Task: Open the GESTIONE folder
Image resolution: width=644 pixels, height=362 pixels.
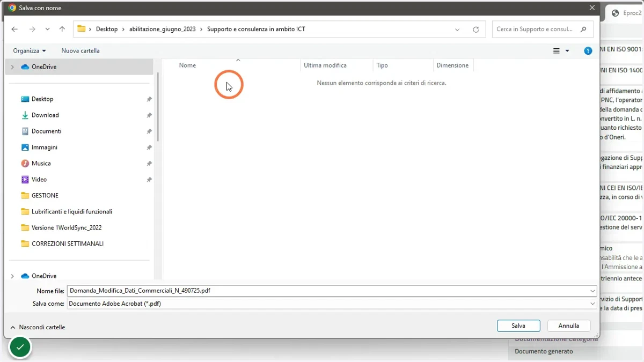Action: click(45, 196)
